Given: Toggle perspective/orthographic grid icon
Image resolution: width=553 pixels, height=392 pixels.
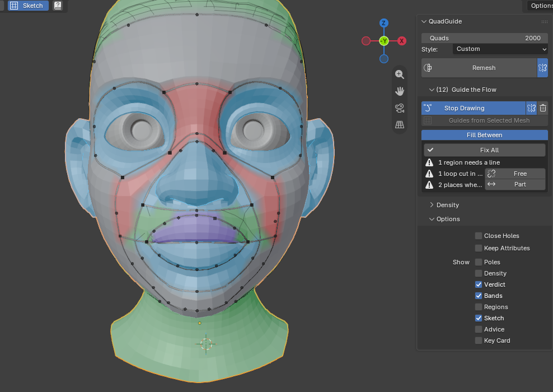Looking at the screenshot, I should coord(400,124).
